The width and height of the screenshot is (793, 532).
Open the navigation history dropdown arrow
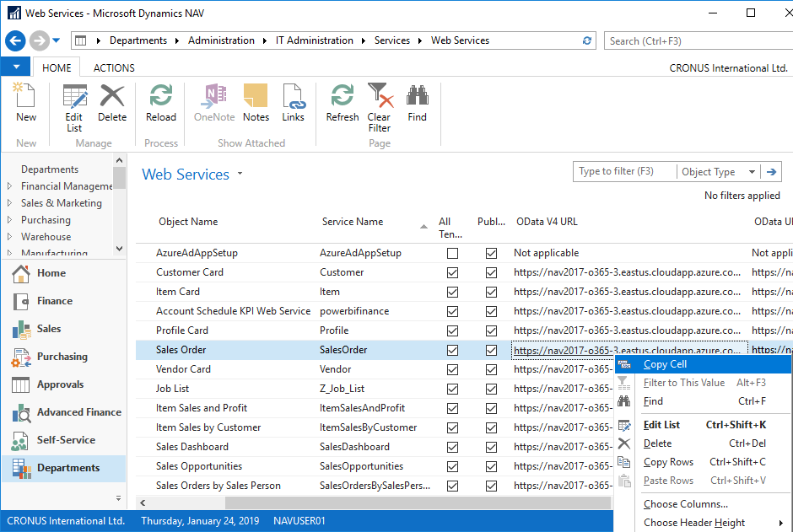tap(57, 40)
